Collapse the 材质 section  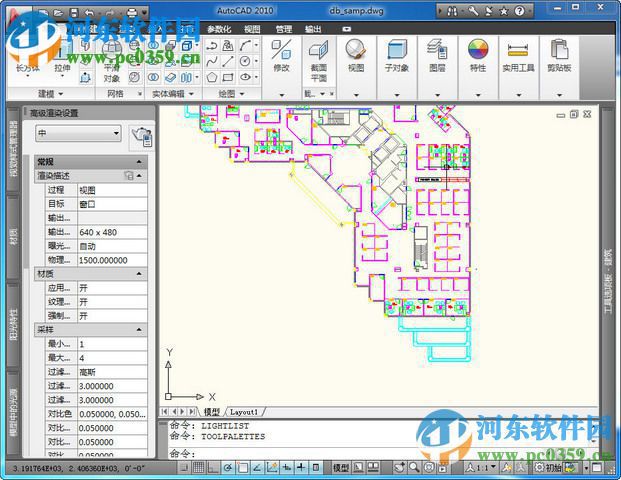coord(139,273)
